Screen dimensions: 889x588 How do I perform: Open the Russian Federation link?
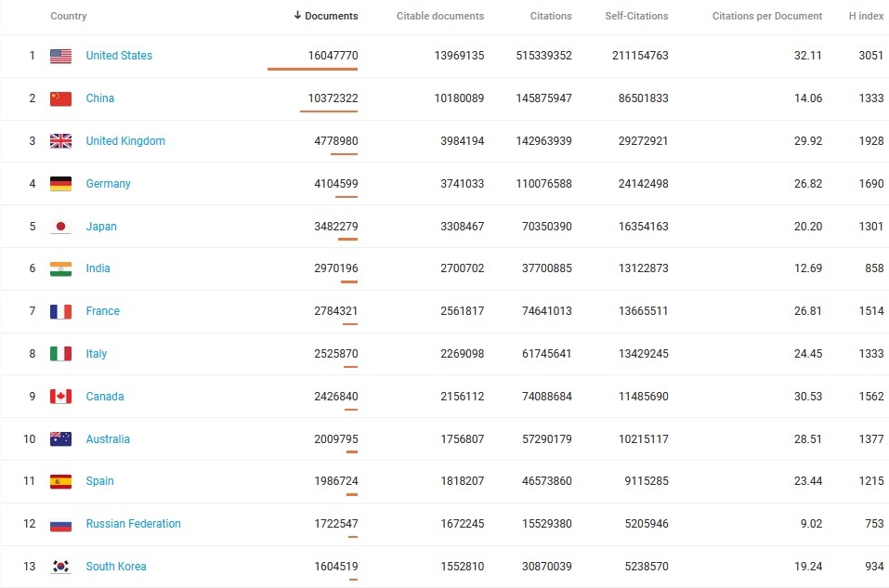pyautogui.click(x=133, y=524)
